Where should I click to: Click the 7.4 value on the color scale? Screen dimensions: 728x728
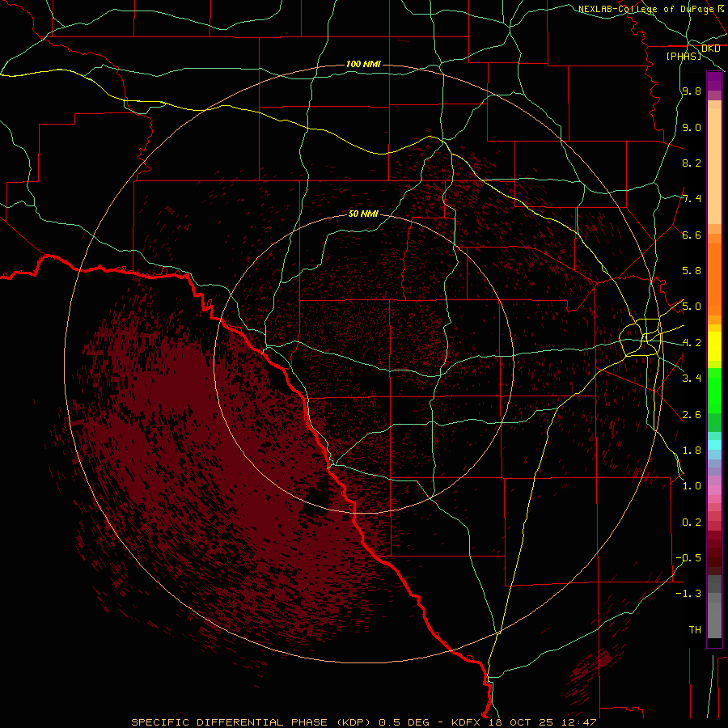692,199
